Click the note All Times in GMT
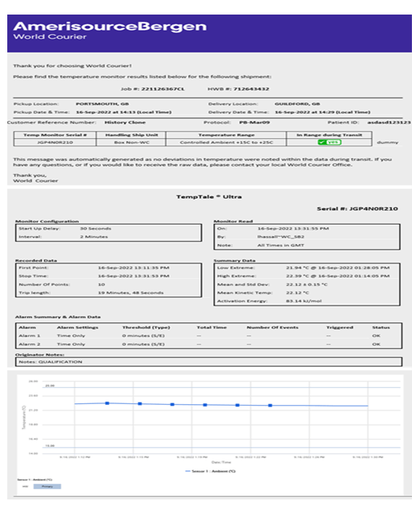This screenshot has height=514, width=420. tap(280, 245)
